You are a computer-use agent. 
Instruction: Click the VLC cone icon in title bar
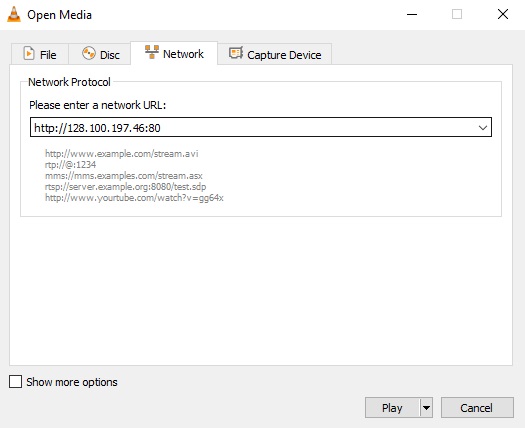tap(14, 14)
